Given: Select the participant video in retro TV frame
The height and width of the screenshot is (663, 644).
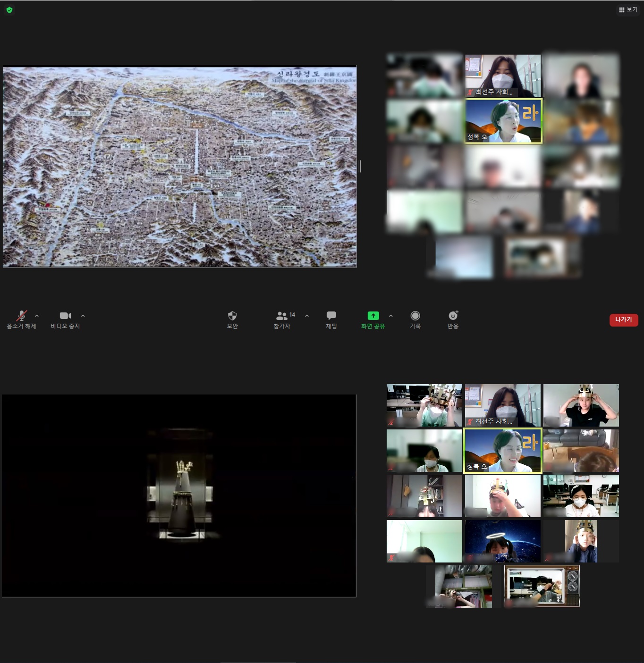Looking at the screenshot, I should tap(541, 586).
